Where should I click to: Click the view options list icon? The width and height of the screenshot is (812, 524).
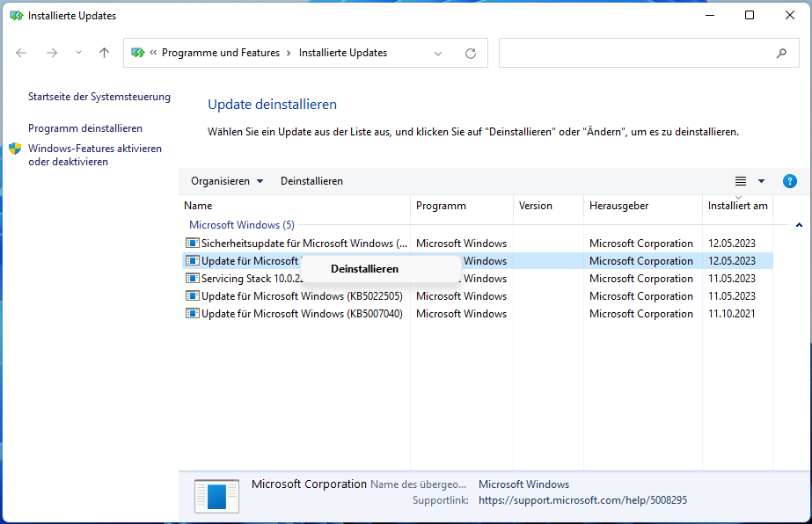pyautogui.click(x=741, y=181)
